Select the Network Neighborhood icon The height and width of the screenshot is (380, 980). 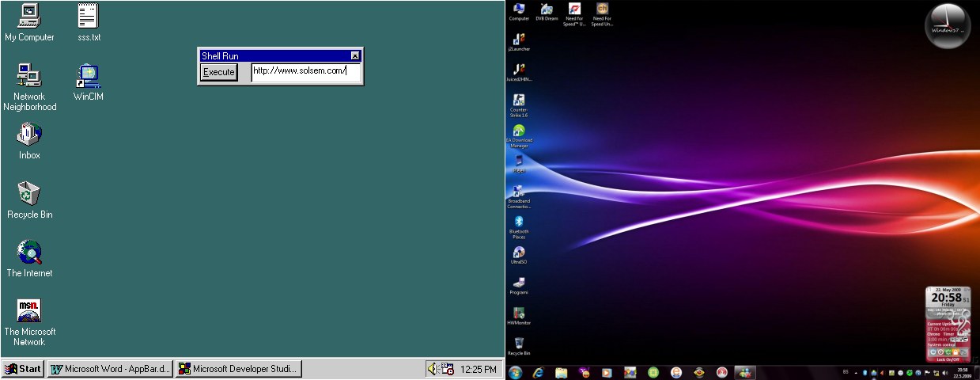[29, 87]
